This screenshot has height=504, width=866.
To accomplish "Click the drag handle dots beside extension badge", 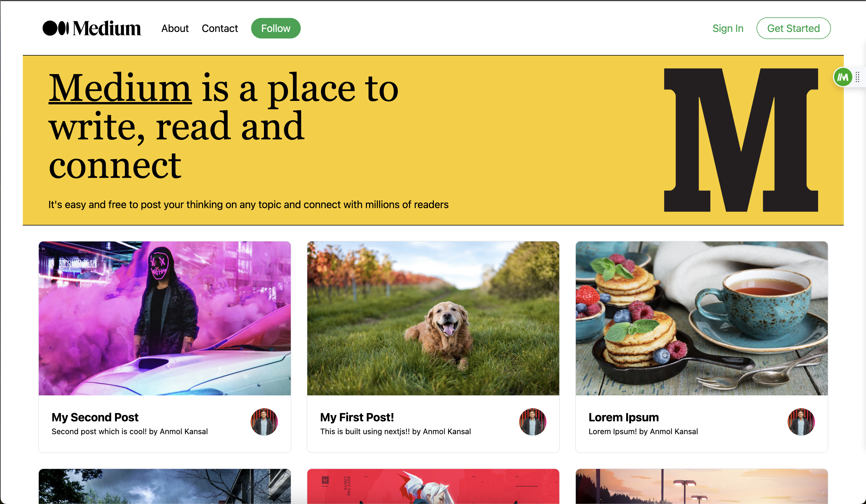I will click(857, 77).
